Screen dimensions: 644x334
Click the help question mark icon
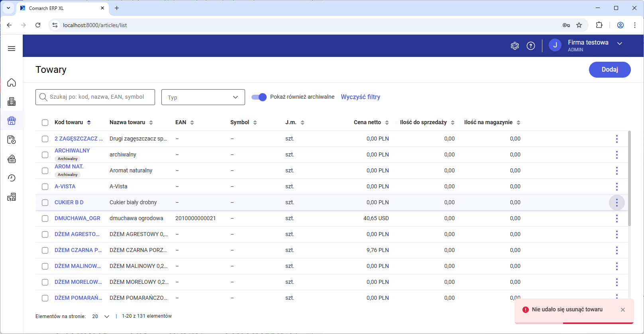531,46
